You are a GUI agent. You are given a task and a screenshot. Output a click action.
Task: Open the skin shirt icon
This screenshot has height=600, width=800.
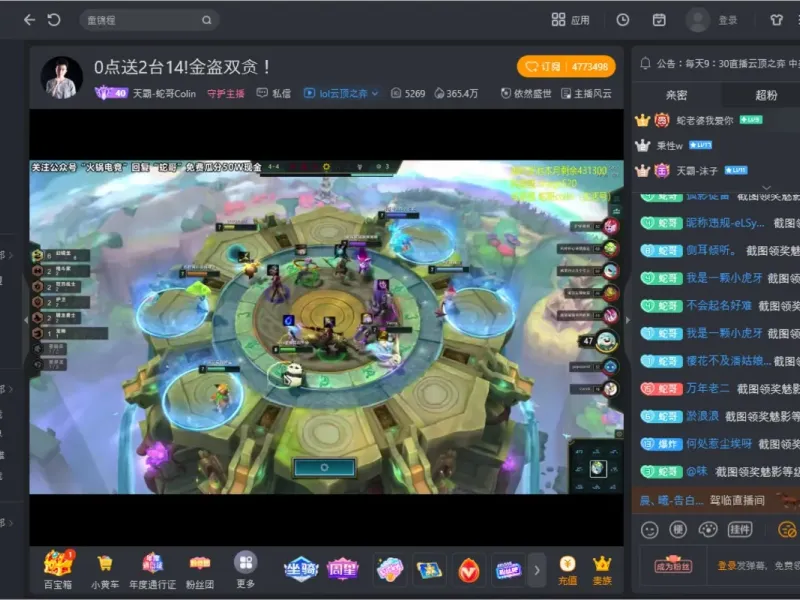click(x=777, y=20)
